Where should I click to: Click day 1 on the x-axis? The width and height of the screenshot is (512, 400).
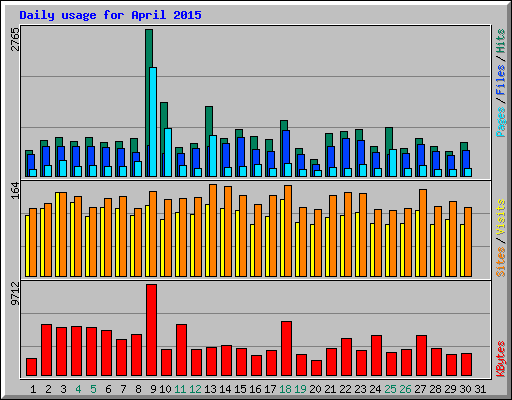pyautogui.click(x=33, y=389)
